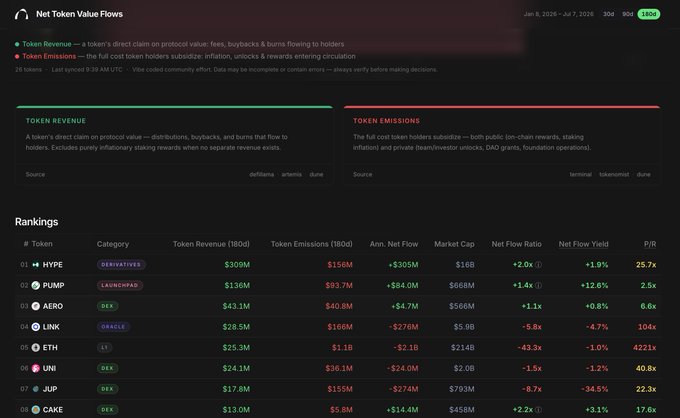Click the DEX tag in CAKE row
This screenshot has height=418, width=680.
pyautogui.click(x=107, y=410)
